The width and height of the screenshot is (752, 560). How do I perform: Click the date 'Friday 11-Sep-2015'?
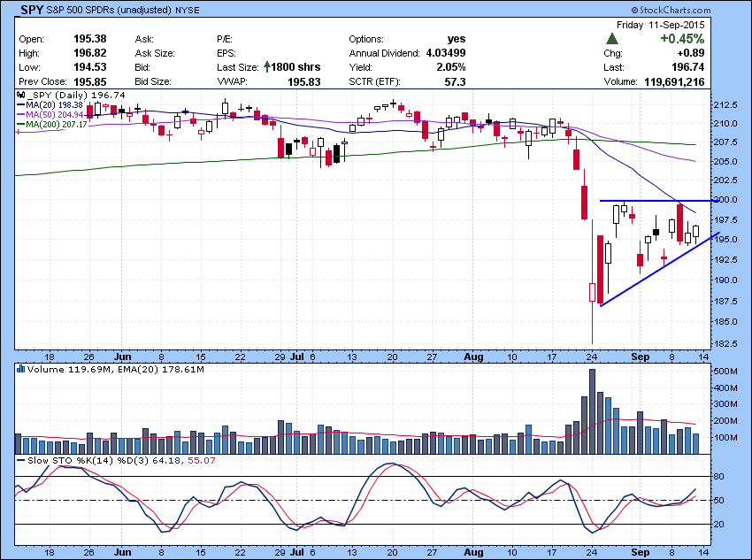660,25
